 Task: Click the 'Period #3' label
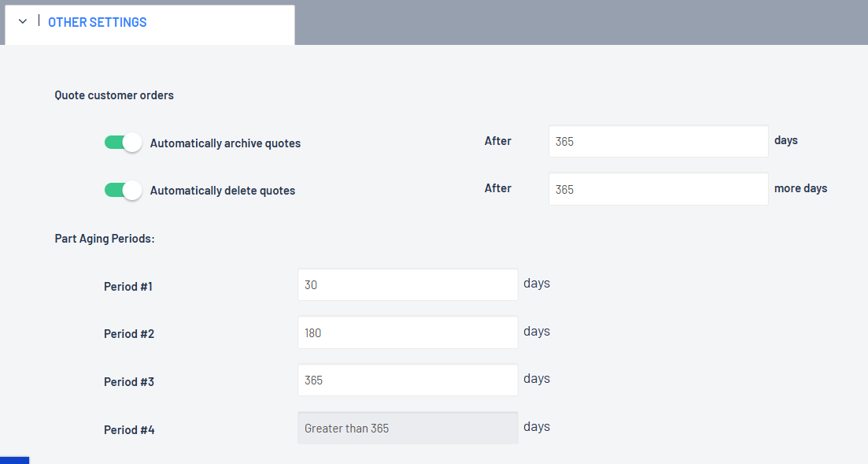coord(129,382)
